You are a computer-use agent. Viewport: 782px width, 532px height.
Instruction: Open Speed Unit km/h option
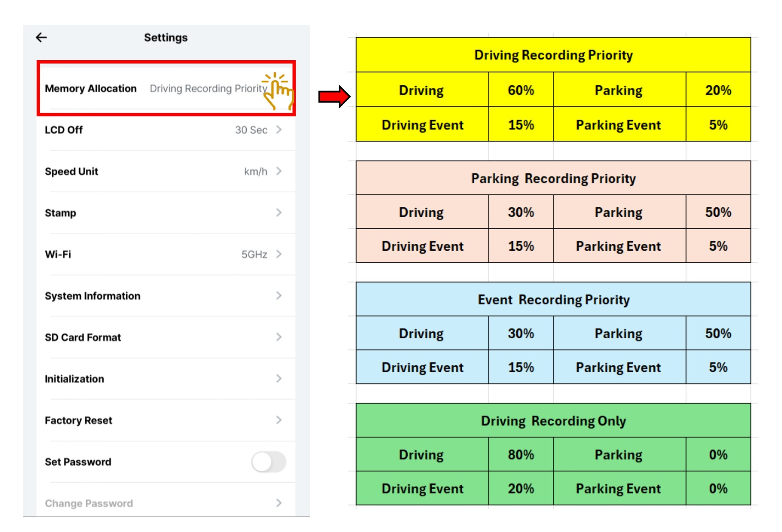click(256, 171)
